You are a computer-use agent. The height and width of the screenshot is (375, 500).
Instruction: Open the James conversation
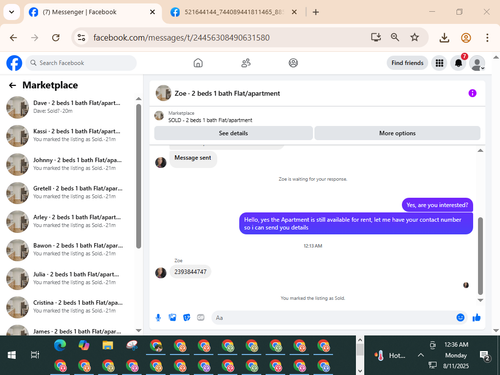67,331
